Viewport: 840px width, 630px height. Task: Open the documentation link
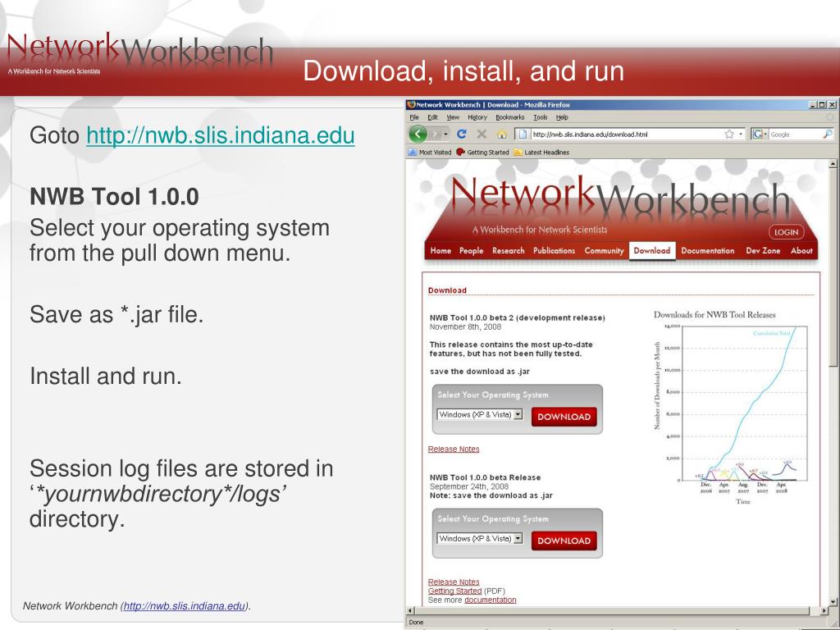[491, 600]
